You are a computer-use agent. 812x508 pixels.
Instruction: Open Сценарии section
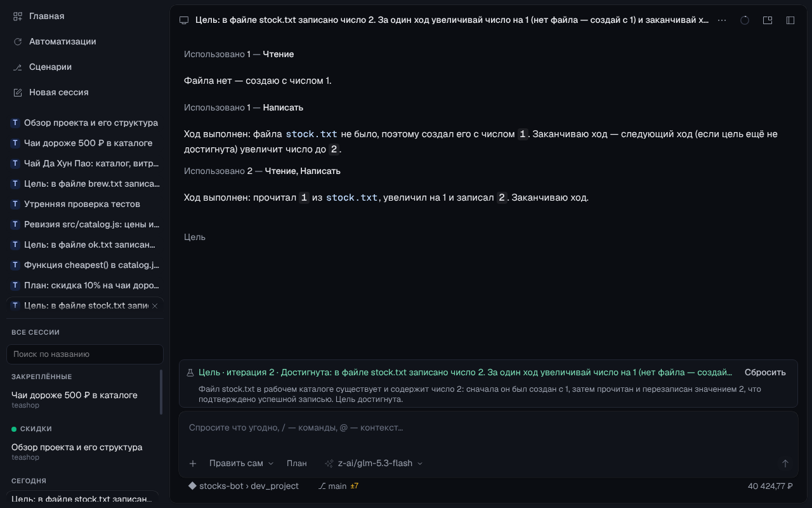(x=50, y=67)
